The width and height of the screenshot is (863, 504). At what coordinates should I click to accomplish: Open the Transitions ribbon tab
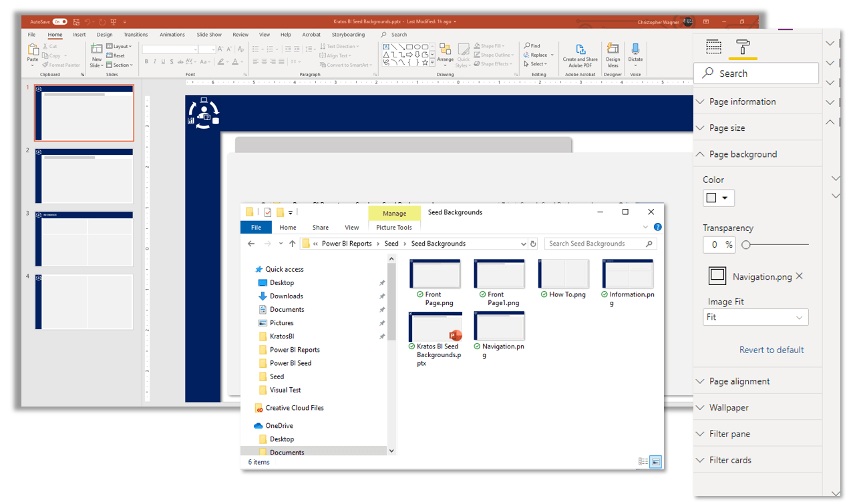[136, 35]
